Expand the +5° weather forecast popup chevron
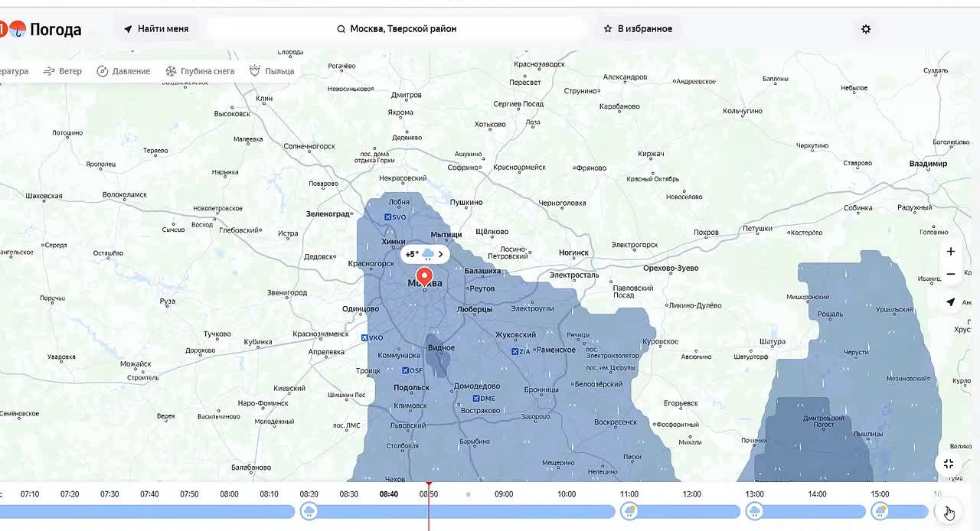 pyautogui.click(x=440, y=254)
